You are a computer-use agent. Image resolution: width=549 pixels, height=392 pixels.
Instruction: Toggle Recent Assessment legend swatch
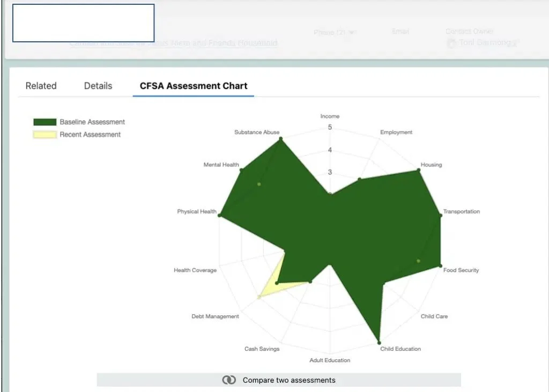[45, 135]
